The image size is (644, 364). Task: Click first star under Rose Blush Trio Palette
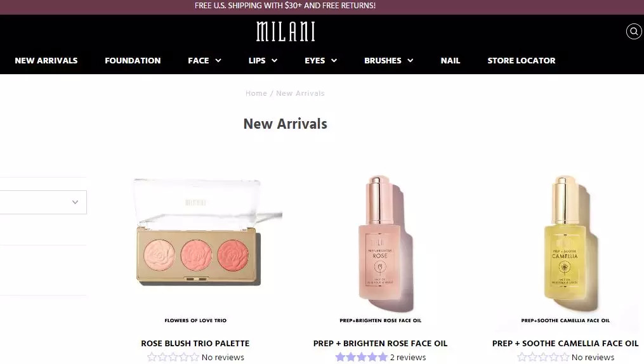[152, 357]
